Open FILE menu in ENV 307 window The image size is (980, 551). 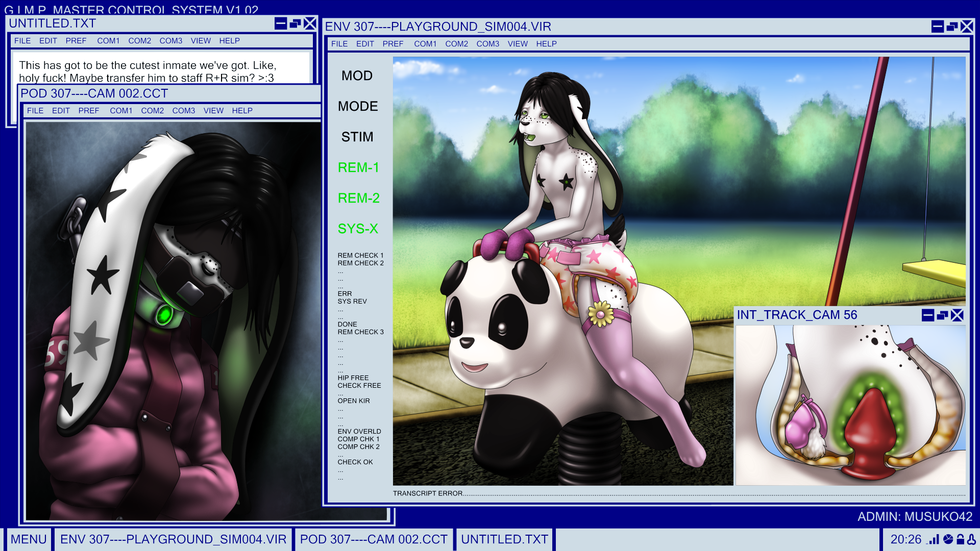[x=339, y=44]
